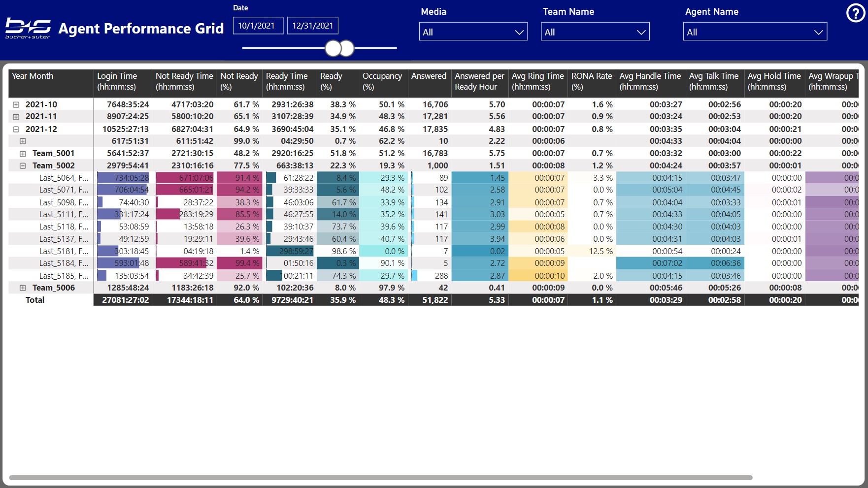
Task: Collapse the Team_5002 row
Action: pos(23,165)
